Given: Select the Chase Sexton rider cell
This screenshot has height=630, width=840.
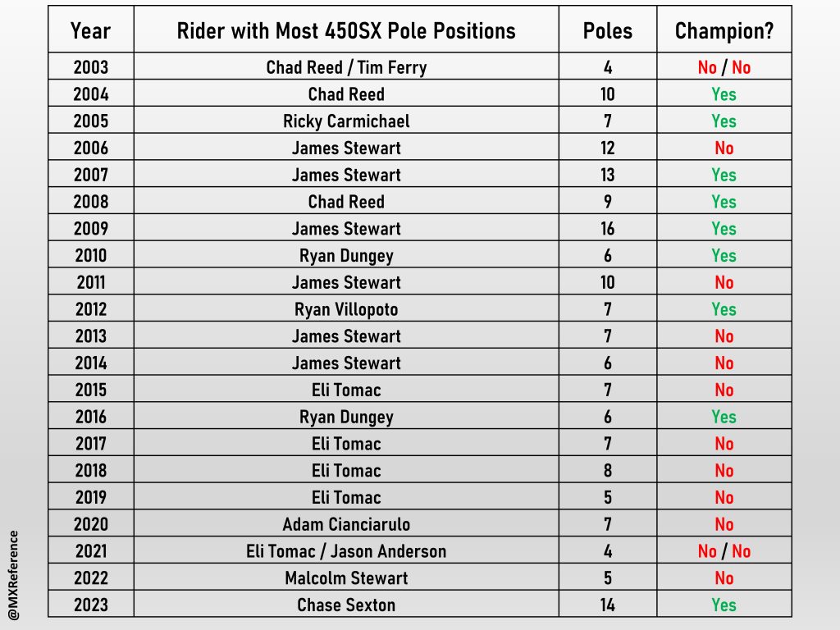Looking at the screenshot, I should click(x=346, y=605).
